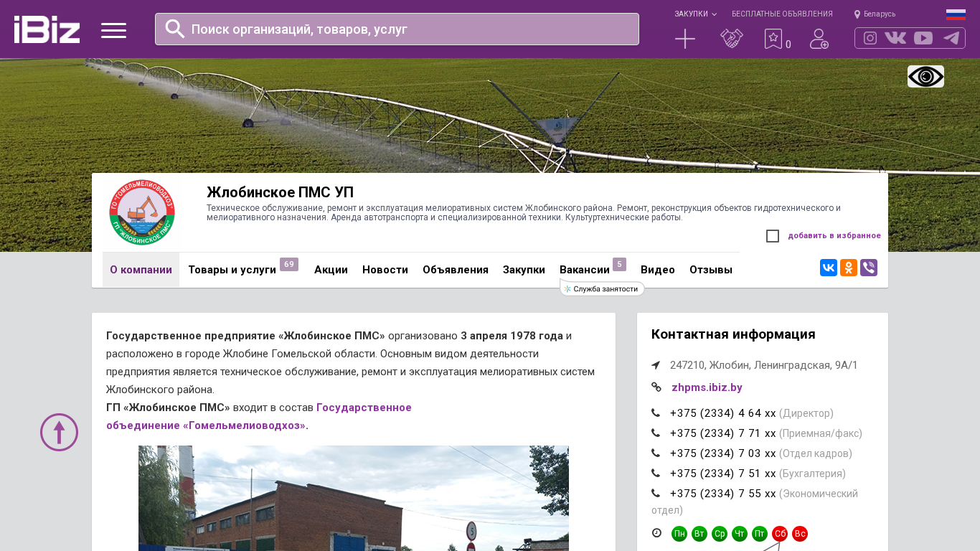
Task: Expand the Закупки dropdown in header
Action: coord(695,14)
